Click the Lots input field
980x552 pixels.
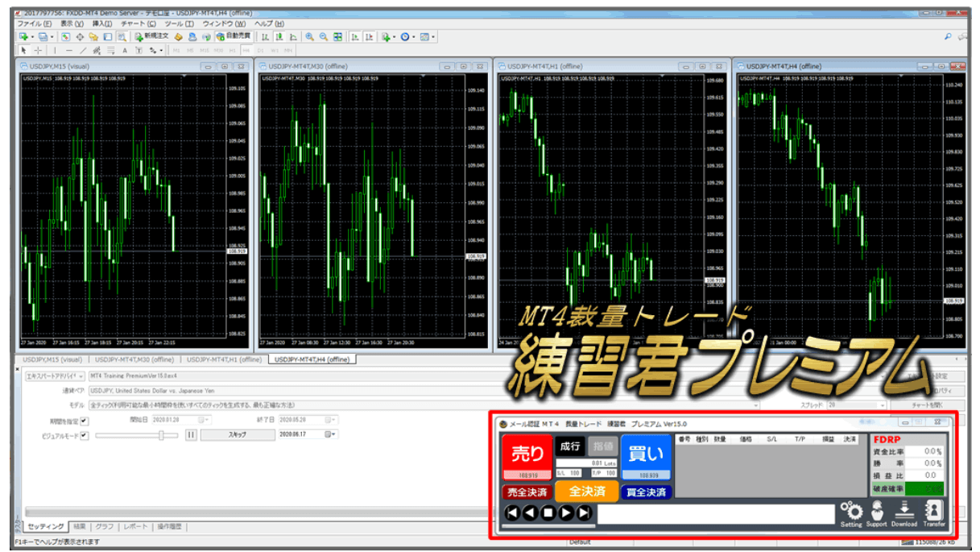pos(586,463)
